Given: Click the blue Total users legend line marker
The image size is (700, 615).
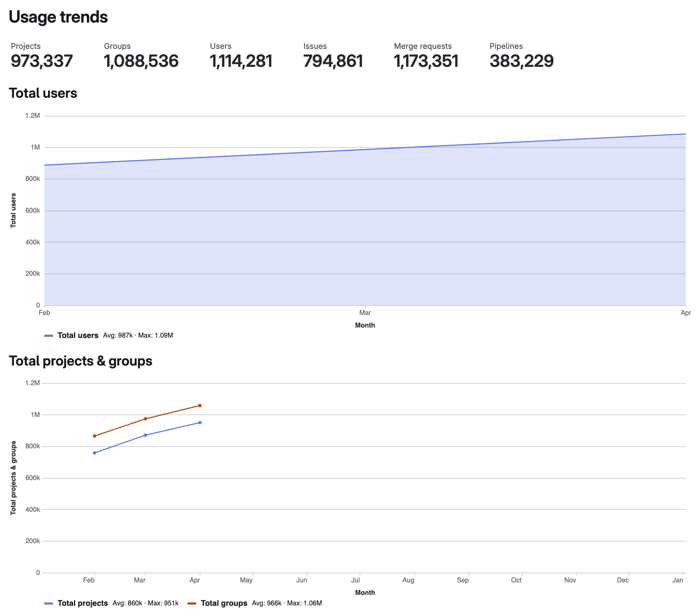Looking at the screenshot, I should coord(49,335).
